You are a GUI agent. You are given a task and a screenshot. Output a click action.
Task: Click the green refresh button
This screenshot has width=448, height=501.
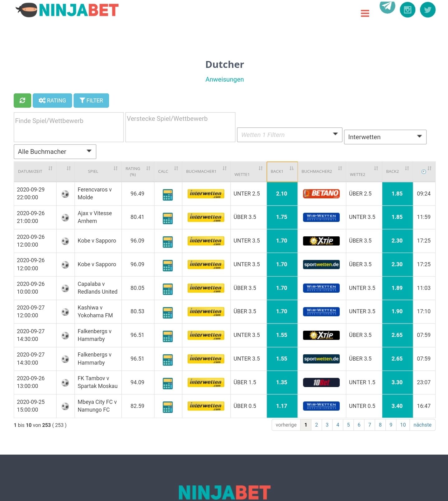click(x=22, y=101)
